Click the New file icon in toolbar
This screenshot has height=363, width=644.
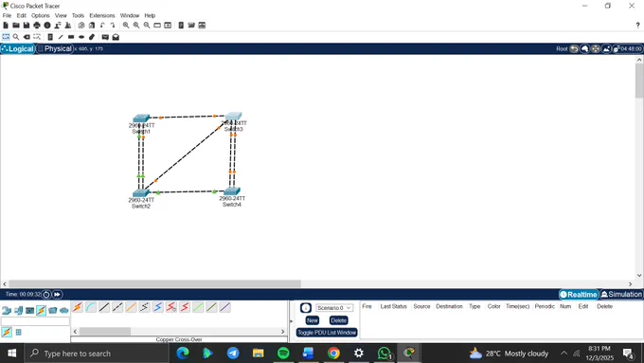[6, 26]
